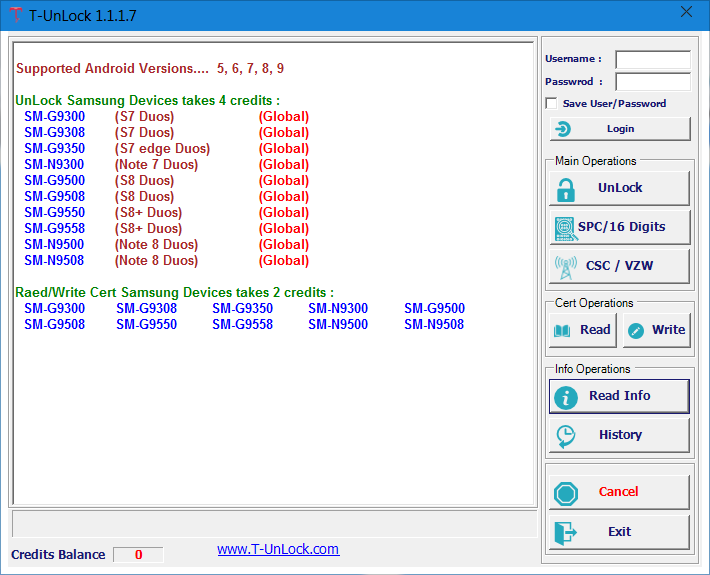Click SM-N9508 in the unlock list
The image size is (710, 575).
pos(54,260)
